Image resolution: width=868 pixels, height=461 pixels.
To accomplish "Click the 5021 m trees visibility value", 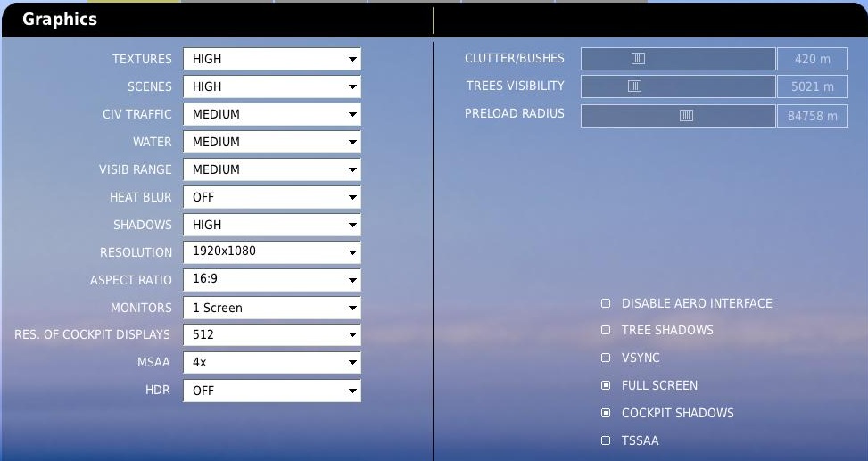I will point(812,86).
